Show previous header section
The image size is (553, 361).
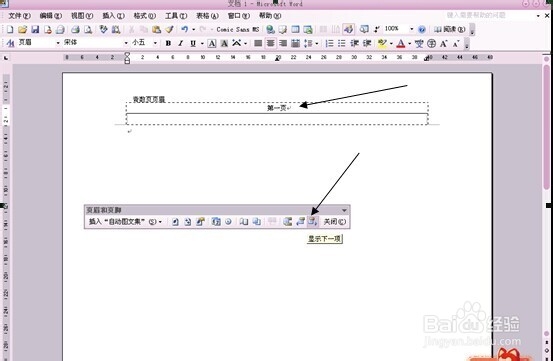click(300, 222)
